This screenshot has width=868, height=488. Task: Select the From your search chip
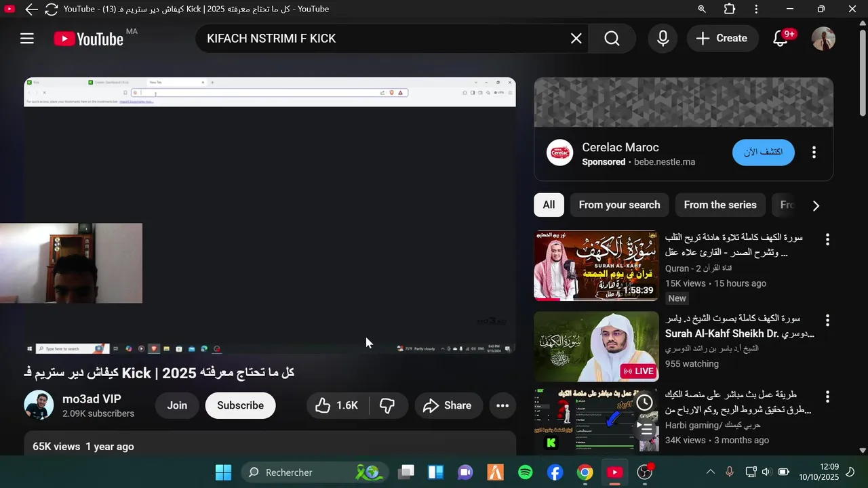pyautogui.click(x=619, y=205)
